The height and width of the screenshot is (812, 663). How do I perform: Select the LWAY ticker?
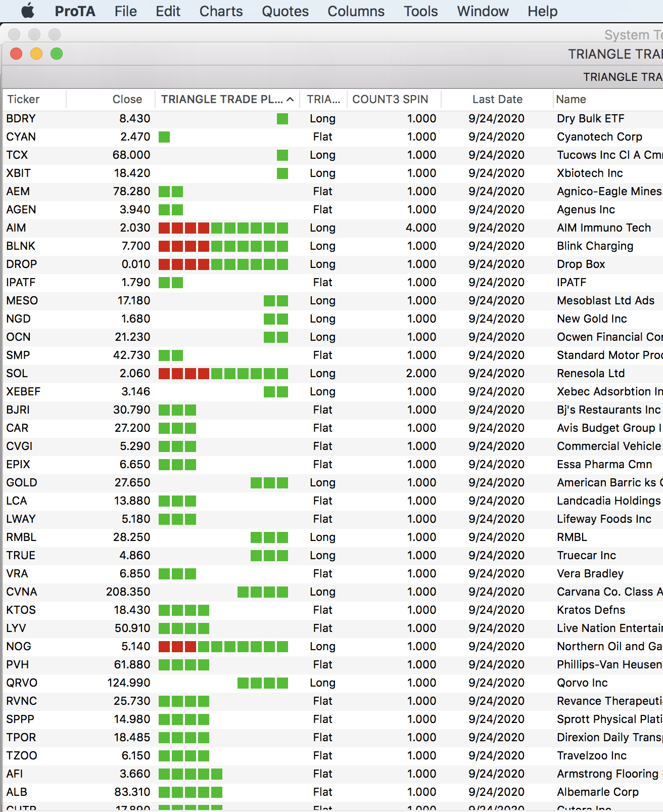(21, 519)
